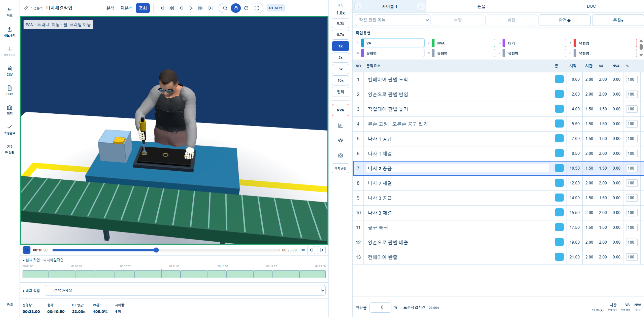This screenshot has height=317, width=644.
Task: Switch to 2D view with 뷰 전환
Action: 9,149
